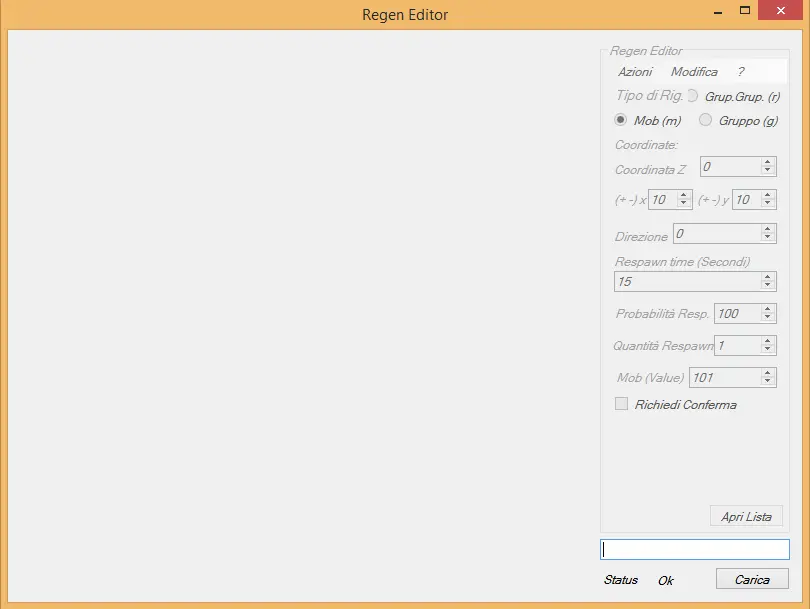This screenshot has height=609, width=810.
Task: Click the Apri Lista button
Action: click(x=746, y=517)
